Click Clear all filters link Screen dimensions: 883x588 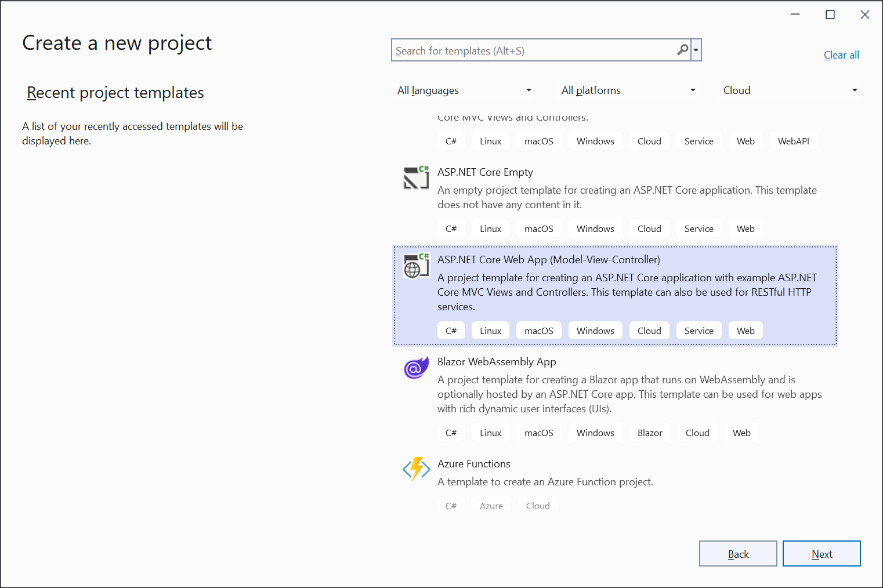(841, 55)
